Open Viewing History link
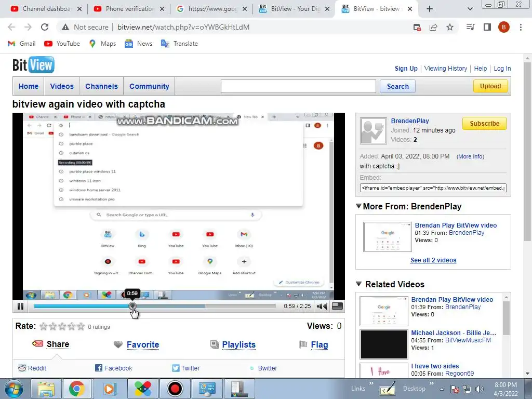This screenshot has width=532, height=399. (445, 68)
